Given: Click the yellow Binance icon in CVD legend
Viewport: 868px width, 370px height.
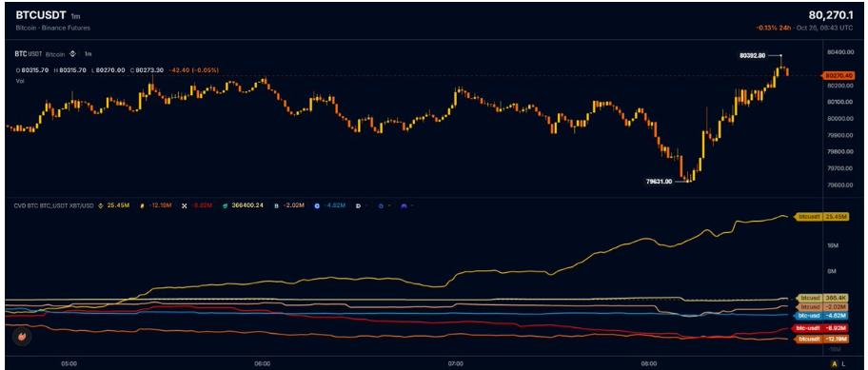Looking at the screenshot, I should pyautogui.click(x=101, y=205).
